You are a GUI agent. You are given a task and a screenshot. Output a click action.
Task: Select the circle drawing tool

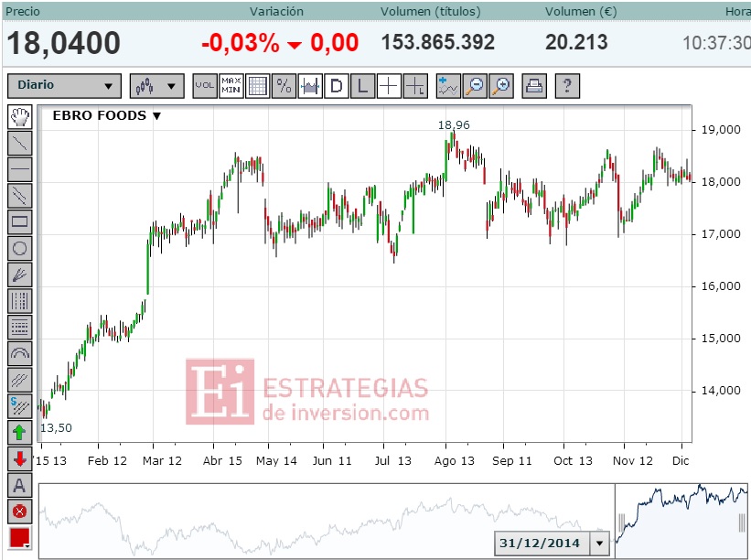19,248
